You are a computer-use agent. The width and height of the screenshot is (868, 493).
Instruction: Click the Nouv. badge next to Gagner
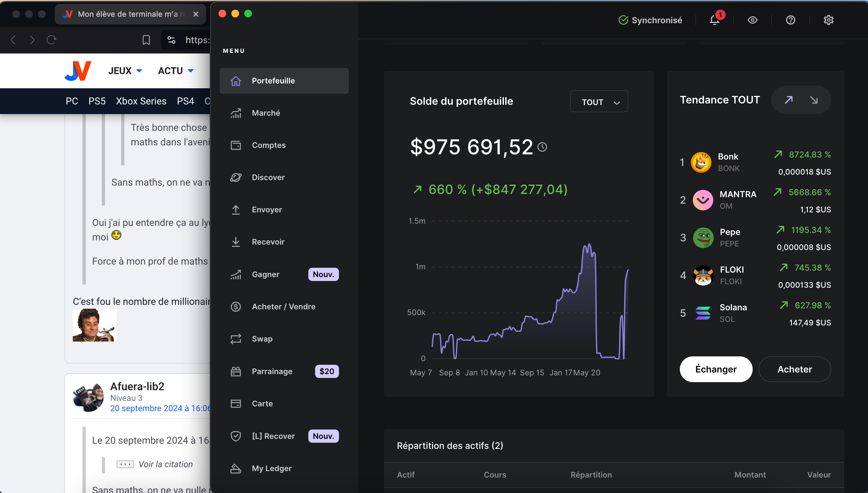323,274
